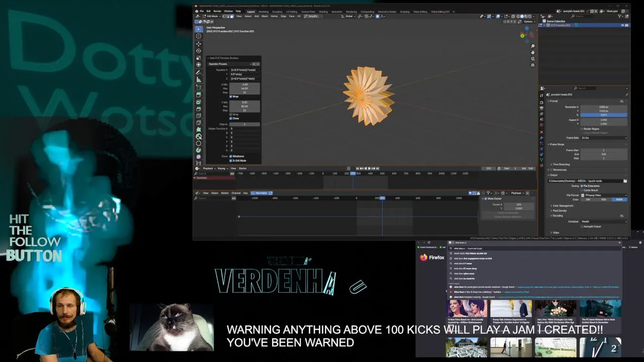Jump to the timeline start frame button
Image resolution: width=644 pixels, height=362 pixels.
[x=358, y=168]
